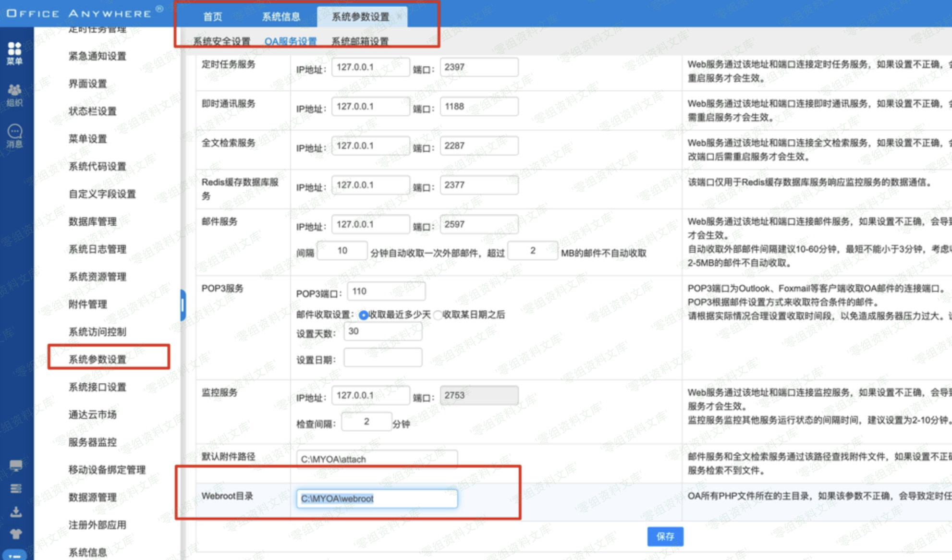952x560 pixels.
Task: Click the shirt theme icon in sidebar
Action: pos(16,534)
